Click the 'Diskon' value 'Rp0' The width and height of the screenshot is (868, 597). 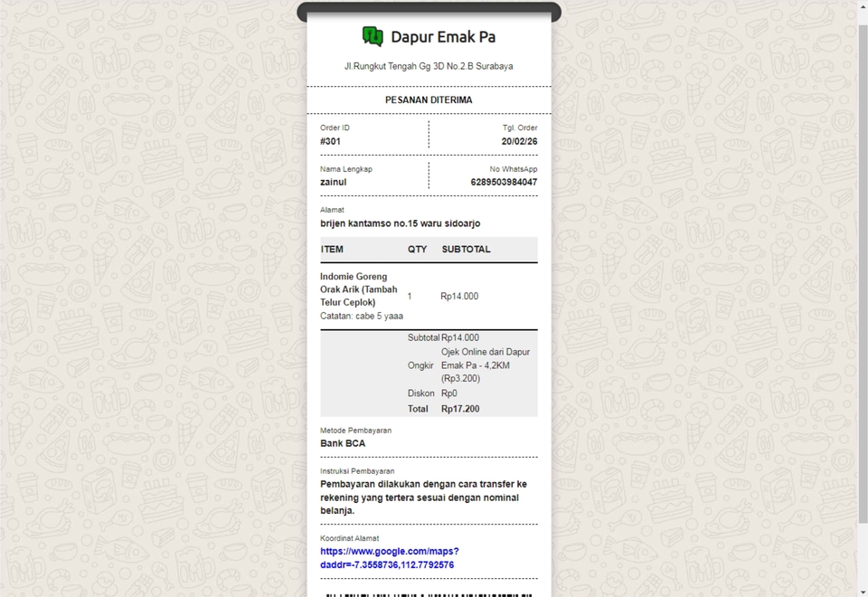(x=449, y=393)
